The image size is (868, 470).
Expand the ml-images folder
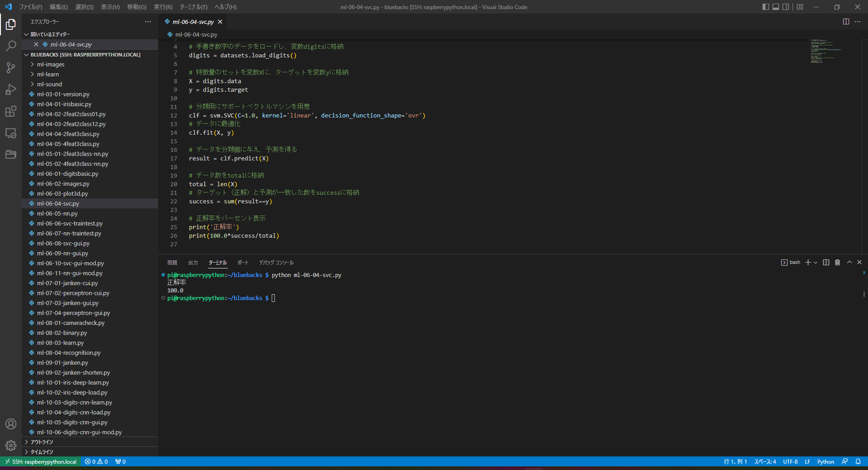[x=51, y=64]
